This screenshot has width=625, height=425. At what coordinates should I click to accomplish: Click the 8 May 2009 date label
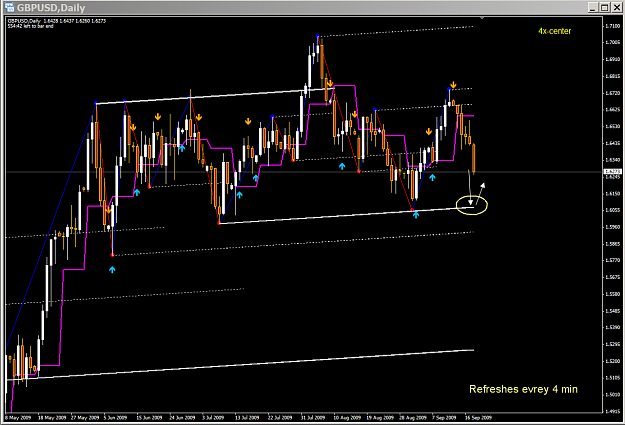18,418
